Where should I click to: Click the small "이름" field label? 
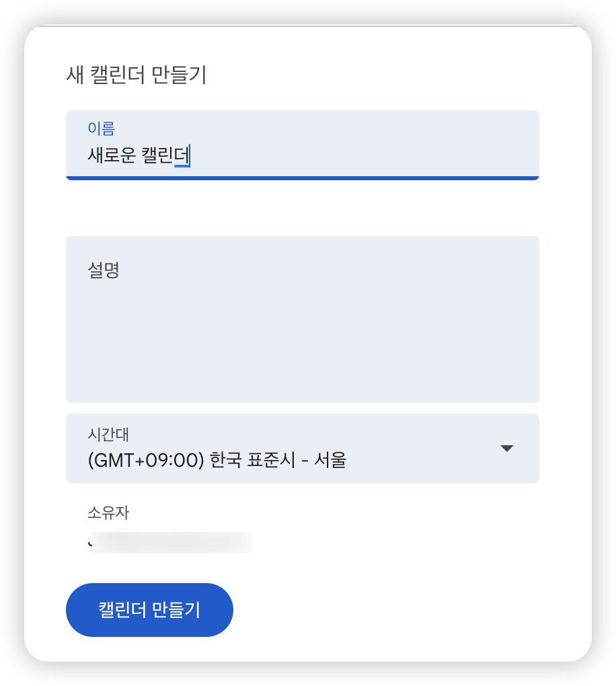coord(102,127)
